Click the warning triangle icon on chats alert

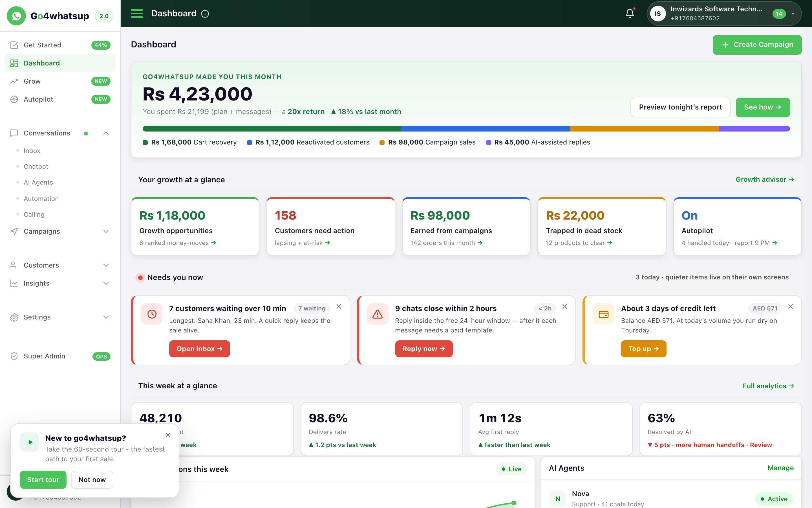click(x=378, y=314)
